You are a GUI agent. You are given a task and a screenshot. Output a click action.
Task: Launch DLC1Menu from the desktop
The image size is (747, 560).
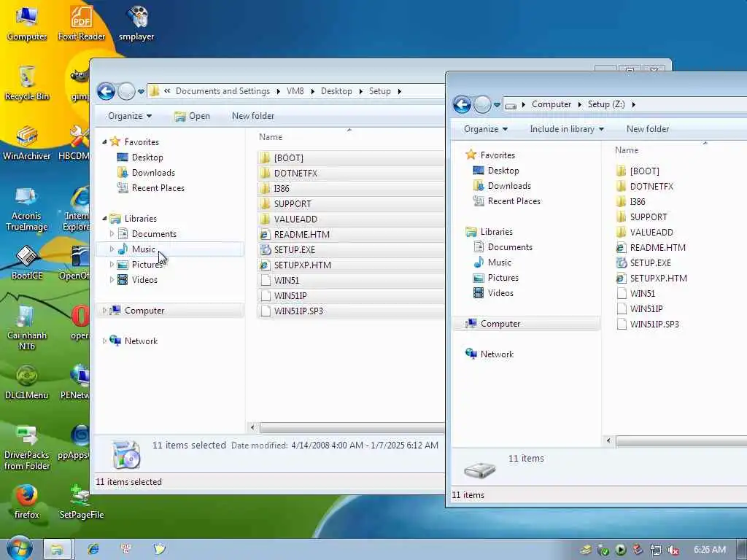pos(27,382)
